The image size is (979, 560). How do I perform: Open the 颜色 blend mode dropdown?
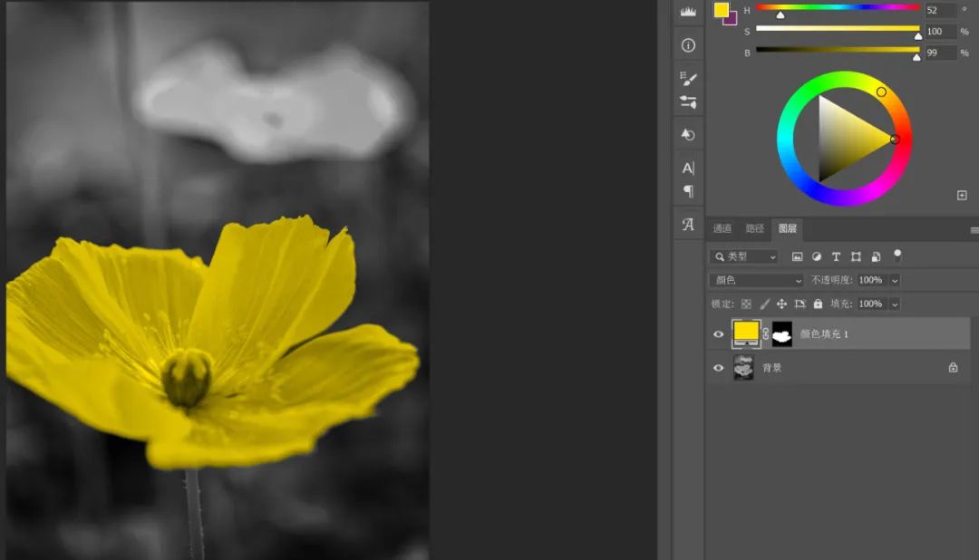[x=756, y=281]
